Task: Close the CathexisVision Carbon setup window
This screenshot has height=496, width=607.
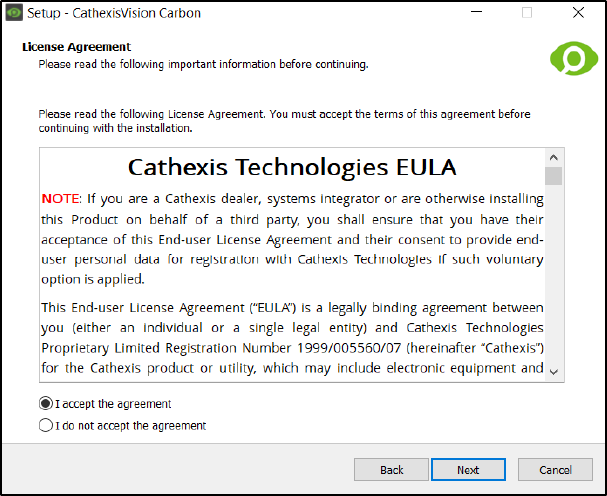Action: [578, 13]
